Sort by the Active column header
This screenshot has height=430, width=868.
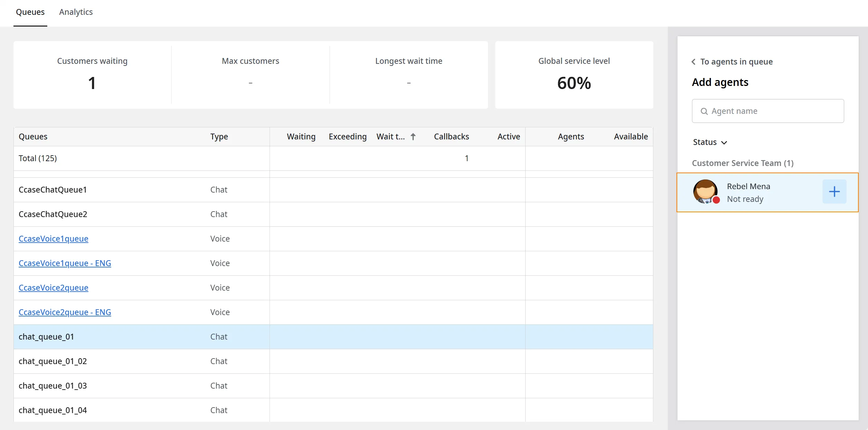coord(509,137)
